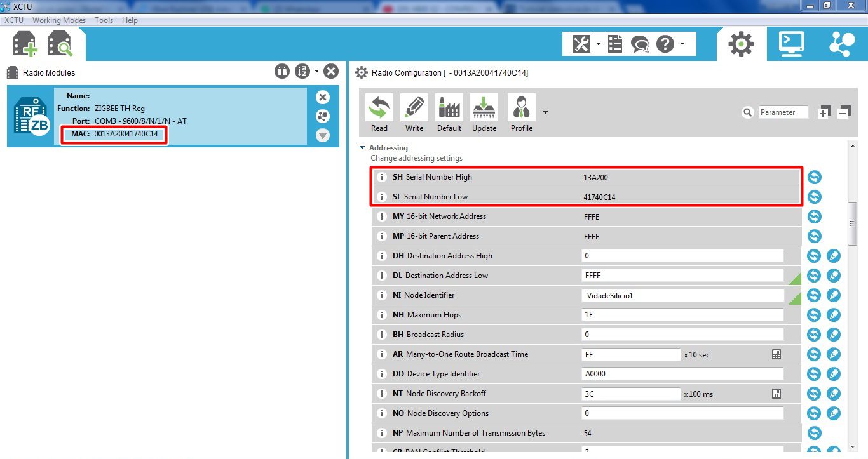Click the NP value 54
Viewport: 868px width, 459px height.
coord(587,433)
